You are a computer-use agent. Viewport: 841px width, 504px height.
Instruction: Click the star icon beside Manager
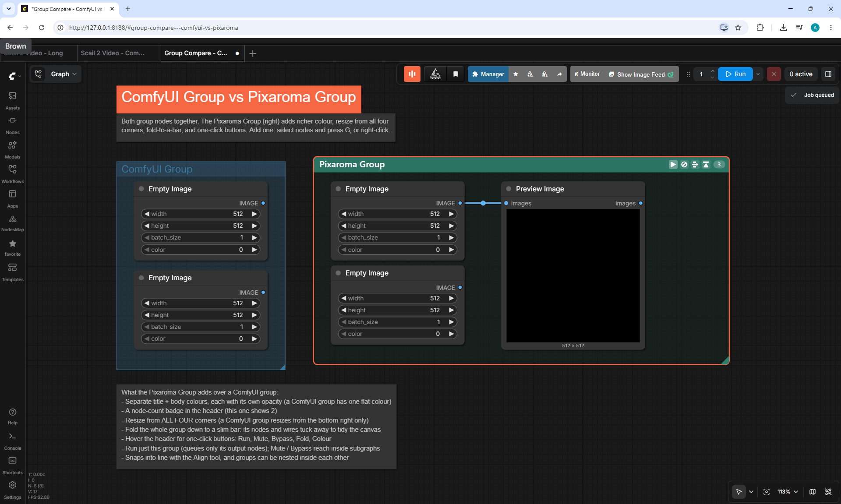pos(516,74)
